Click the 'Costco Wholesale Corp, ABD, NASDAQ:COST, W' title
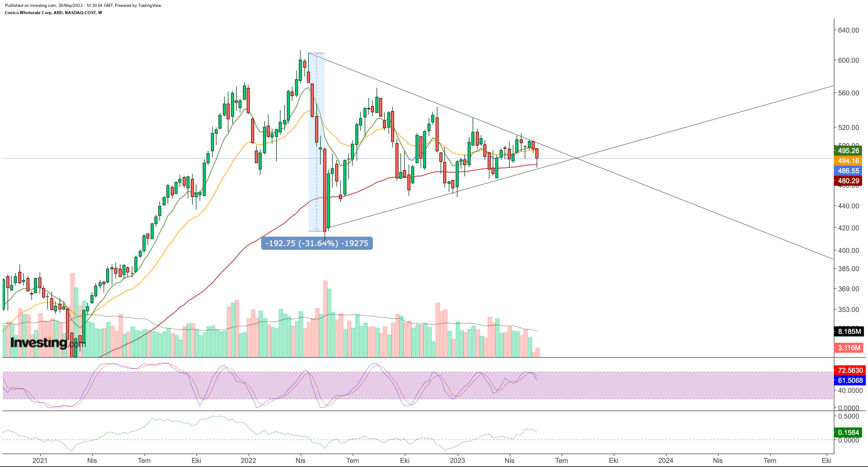The image size is (868, 467). (53, 13)
